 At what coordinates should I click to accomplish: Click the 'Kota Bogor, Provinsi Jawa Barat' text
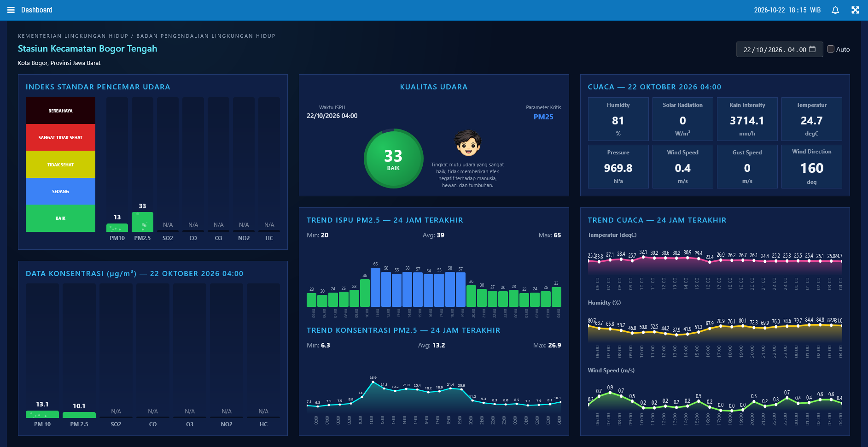pos(59,63)
